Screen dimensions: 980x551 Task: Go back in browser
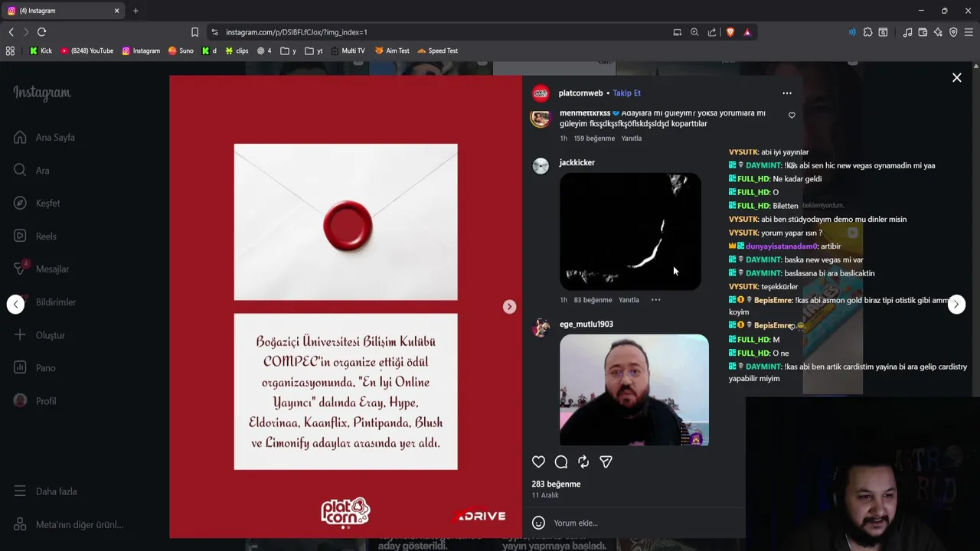tap(11, 32)
